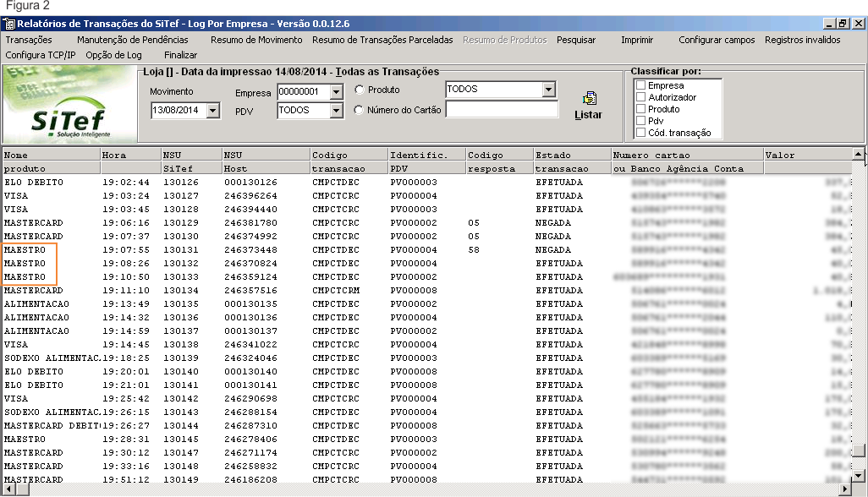Click the Numero cartao column header
Viewport: 868px width, 497px height.
688,161
